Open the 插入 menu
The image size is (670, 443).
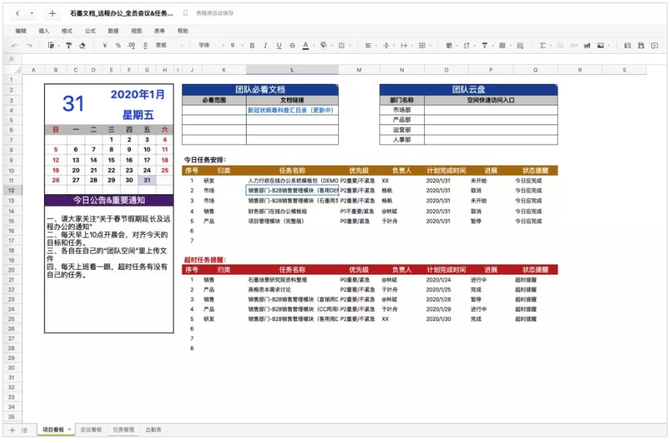44,31
